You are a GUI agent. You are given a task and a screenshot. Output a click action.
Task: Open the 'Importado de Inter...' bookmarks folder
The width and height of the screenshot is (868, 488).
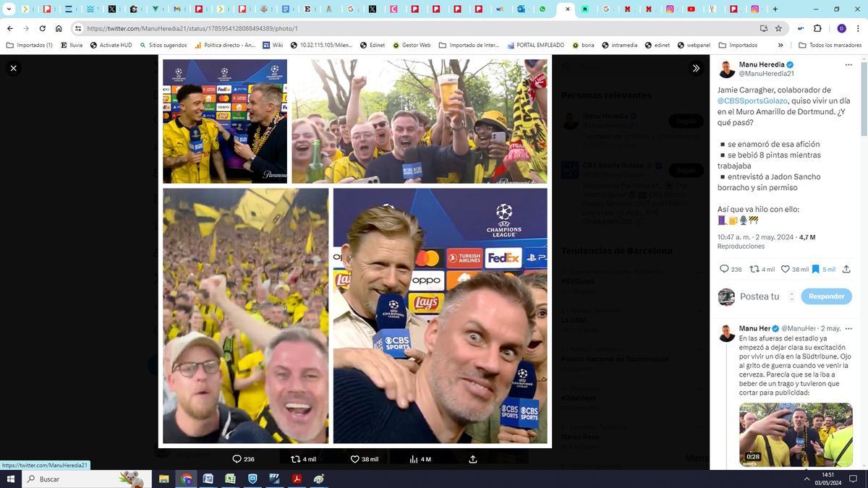pos(469,45)
